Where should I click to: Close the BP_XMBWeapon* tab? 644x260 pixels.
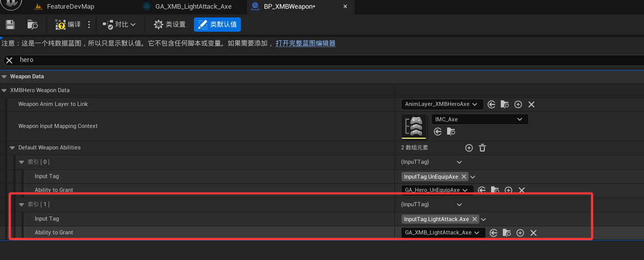tap(345, 7)
